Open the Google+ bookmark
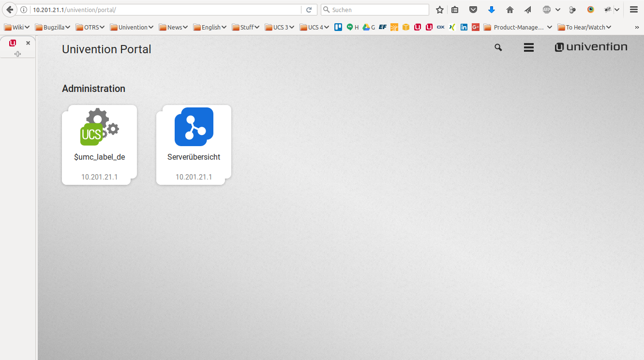The image size is (644, 360). 476,28
